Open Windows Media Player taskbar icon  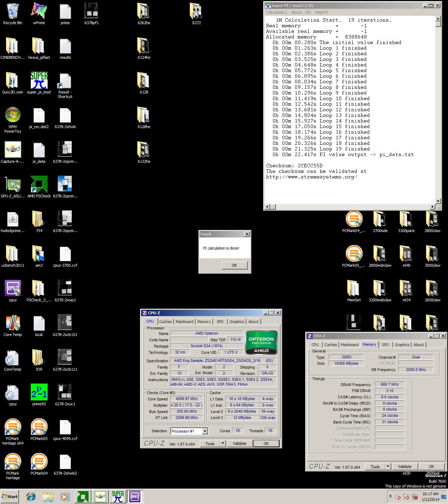(65, 497)
